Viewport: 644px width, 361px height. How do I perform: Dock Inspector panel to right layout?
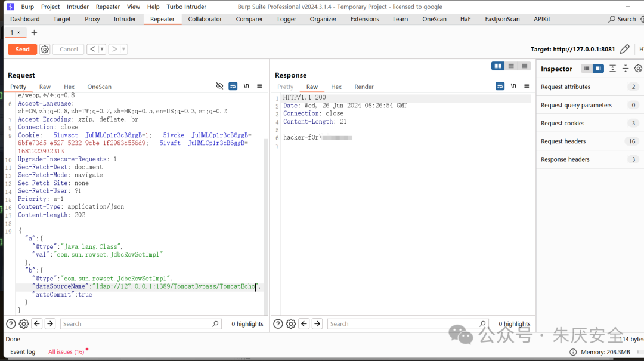point(599,69)
